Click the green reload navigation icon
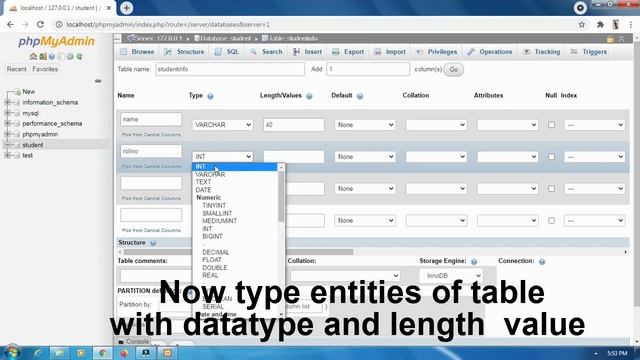The width and height of the screenshot is (640, 360). (79, 56)
